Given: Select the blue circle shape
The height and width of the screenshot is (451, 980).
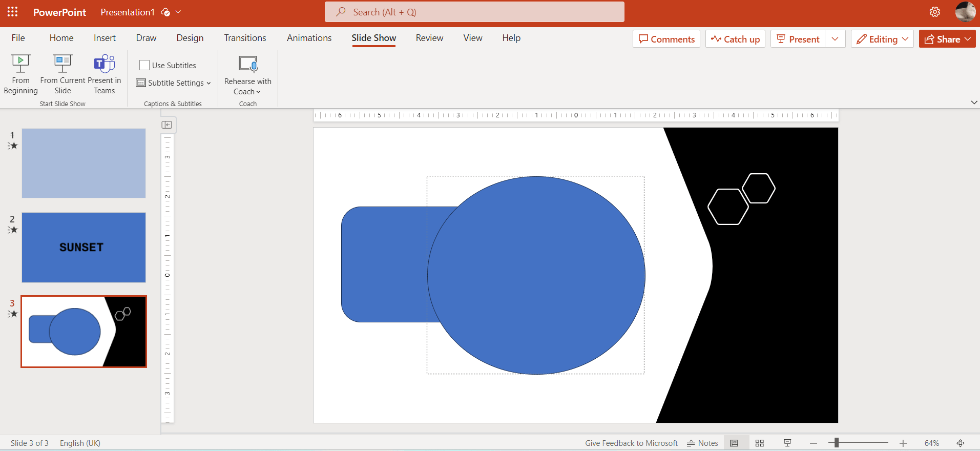Looking at the screenshot, I should pos(536,275).
